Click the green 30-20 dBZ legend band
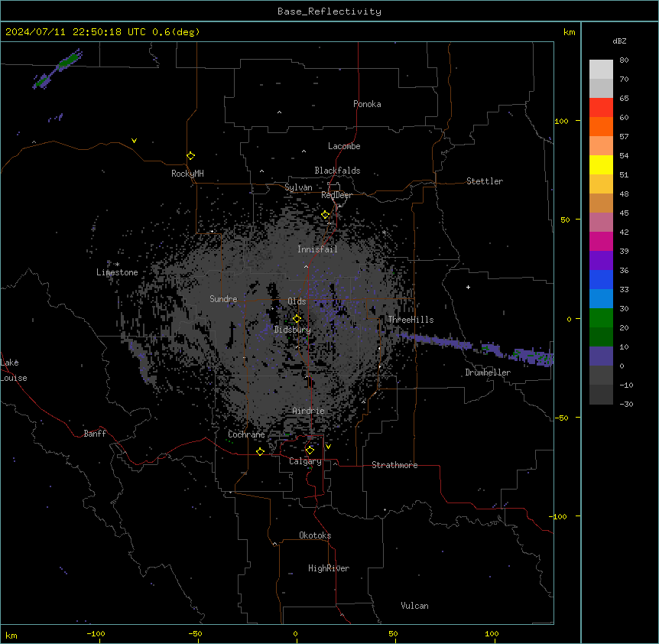This screenshot has width=659, height=644. [601, 318]
